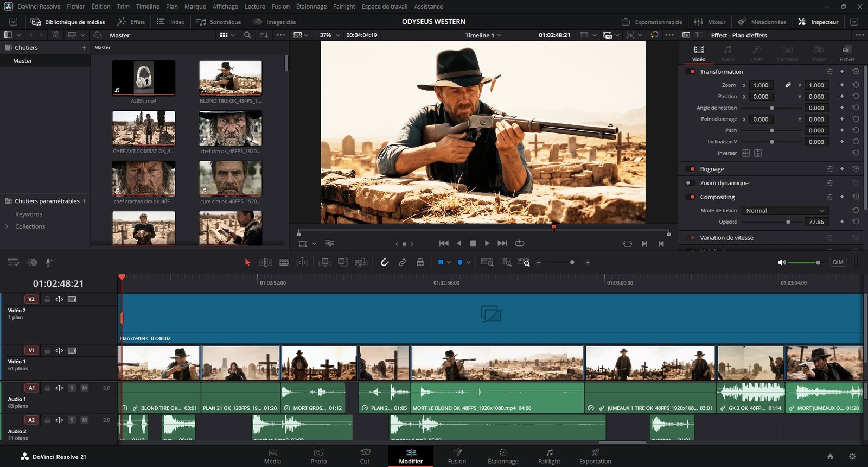Click the Insert clip toolbar icon

point(325,262)
